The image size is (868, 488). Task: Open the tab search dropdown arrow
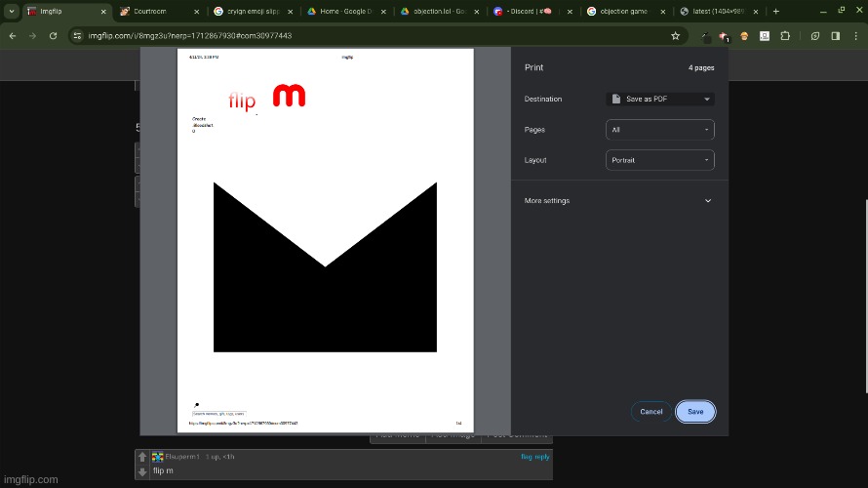point(12,11)
